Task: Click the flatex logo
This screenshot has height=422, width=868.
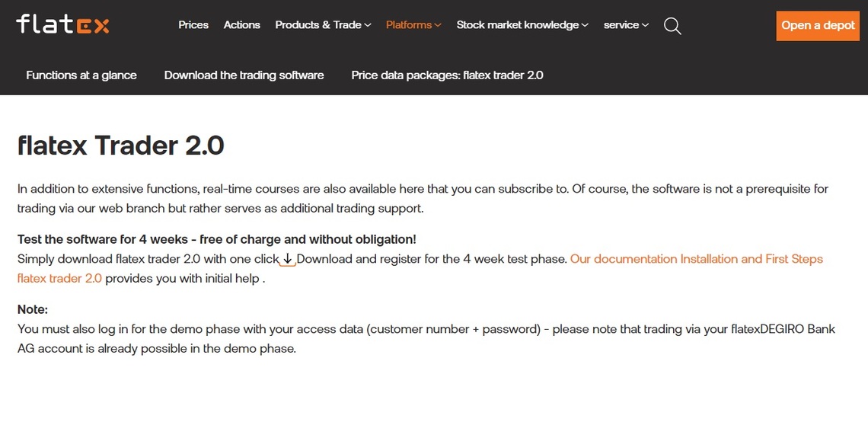Action: click(x=62, y=24)
